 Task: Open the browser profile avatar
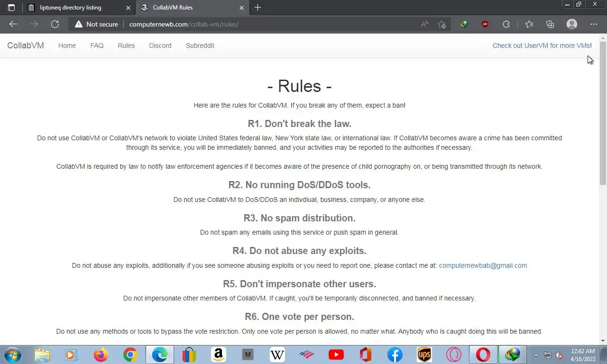(x=572, y=24)
